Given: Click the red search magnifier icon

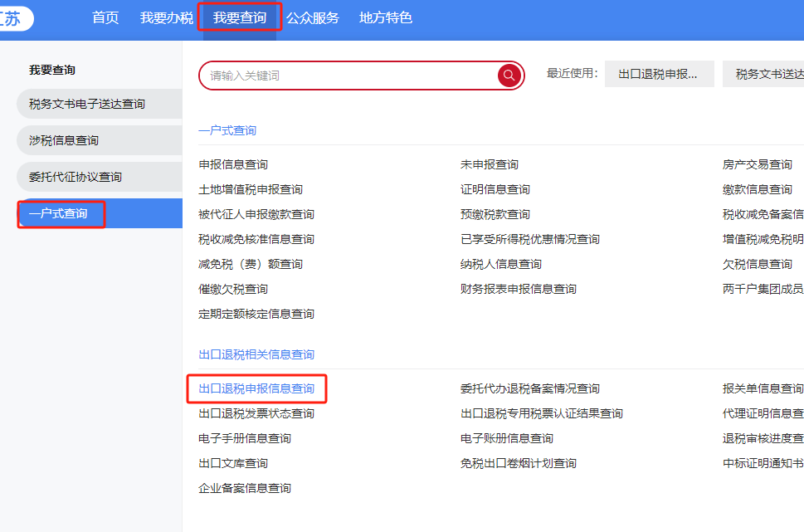Looking at the screenshot, I should (x=509, y=76).
